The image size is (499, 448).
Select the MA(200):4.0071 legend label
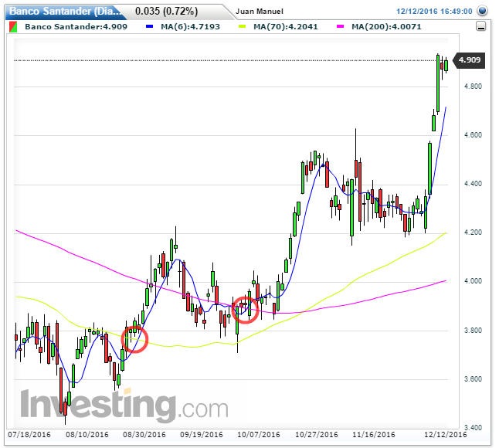(386, 27)
